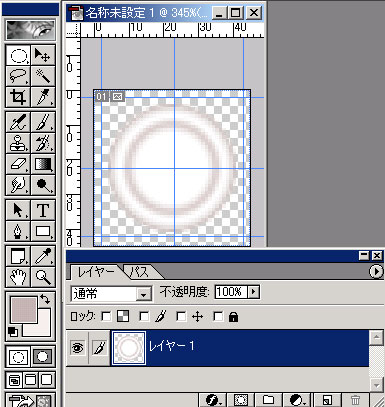Select the Crop tool
385x407 pixels.
coord(18,97)
